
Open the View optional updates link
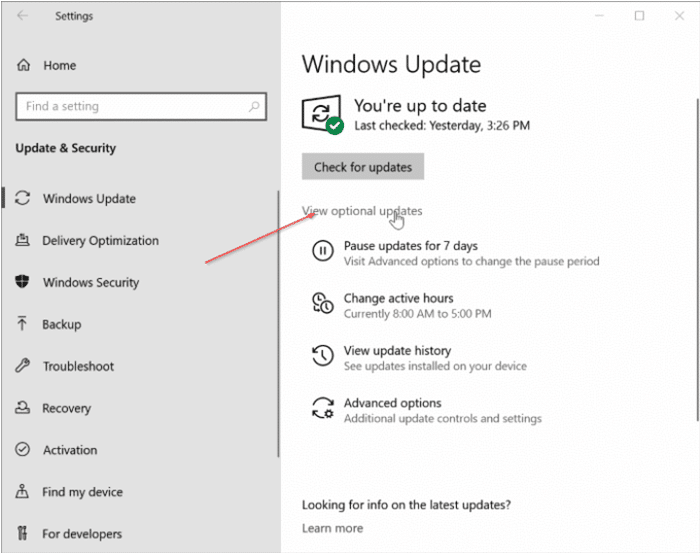(362, 211)
